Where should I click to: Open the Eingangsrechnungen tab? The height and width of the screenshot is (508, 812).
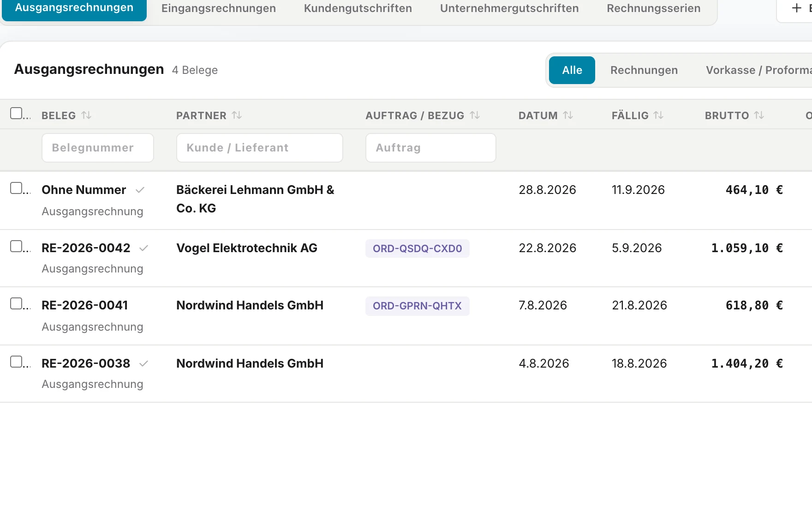(x=219, y=8)
